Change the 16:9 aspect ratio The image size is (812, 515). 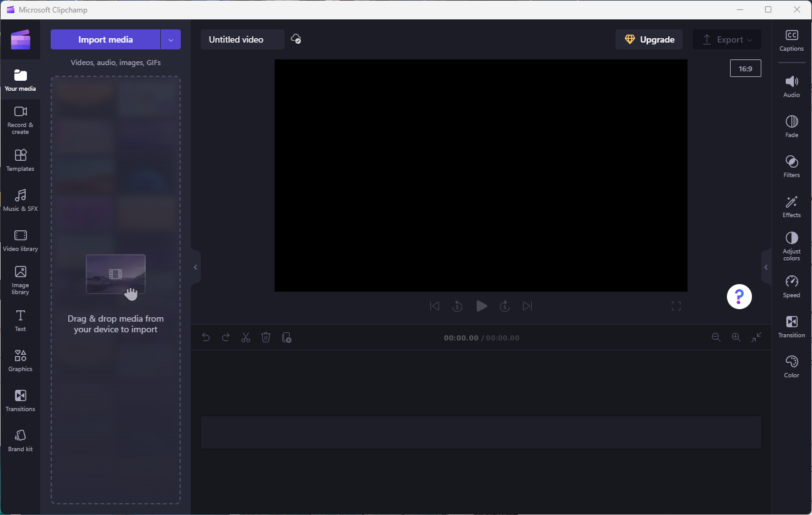746,68
